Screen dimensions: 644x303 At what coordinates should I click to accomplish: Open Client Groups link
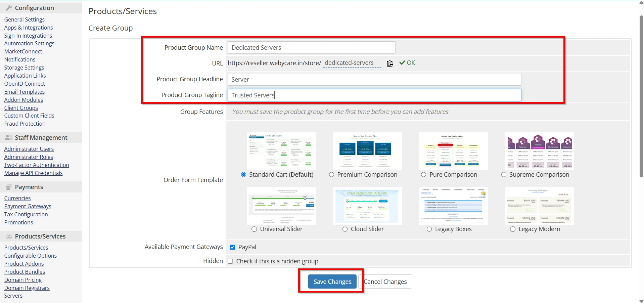(21, 108)
